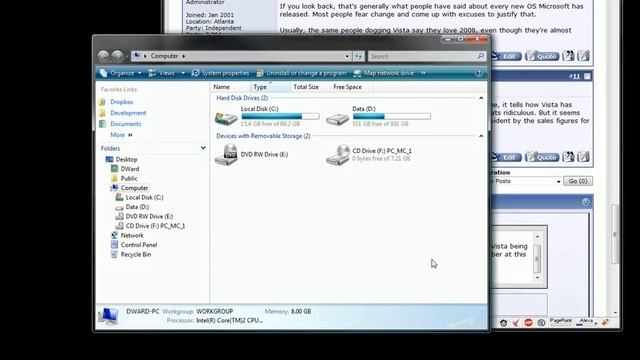Collapse the Devices with Removable Storage group
Viewport: 640px width, 360px height.
[481, 136]
